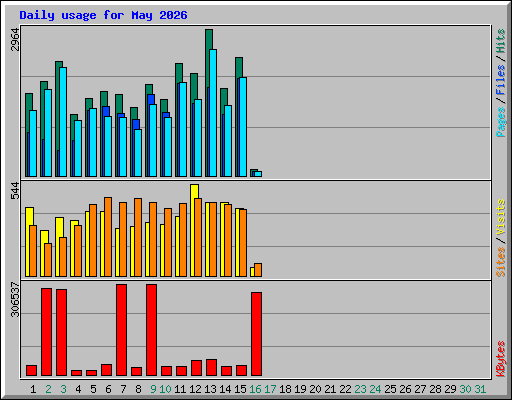The image size is (512, 400).
Task: Select day 31 on the x-axis
Action: 480,389
